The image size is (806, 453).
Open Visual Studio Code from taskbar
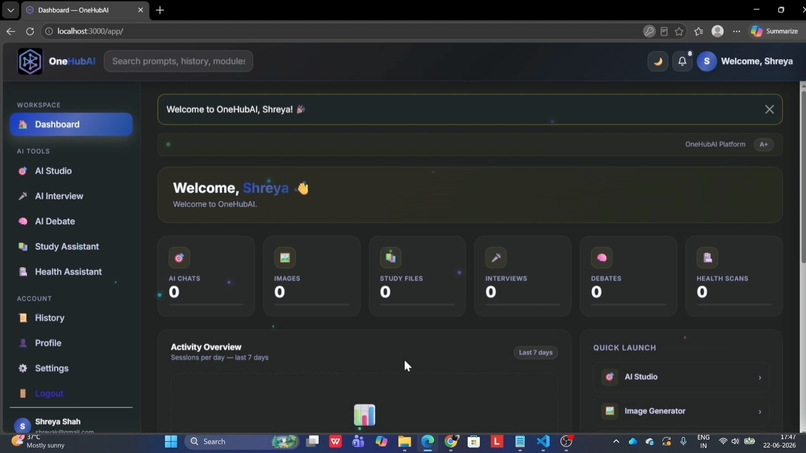[543, 442]
